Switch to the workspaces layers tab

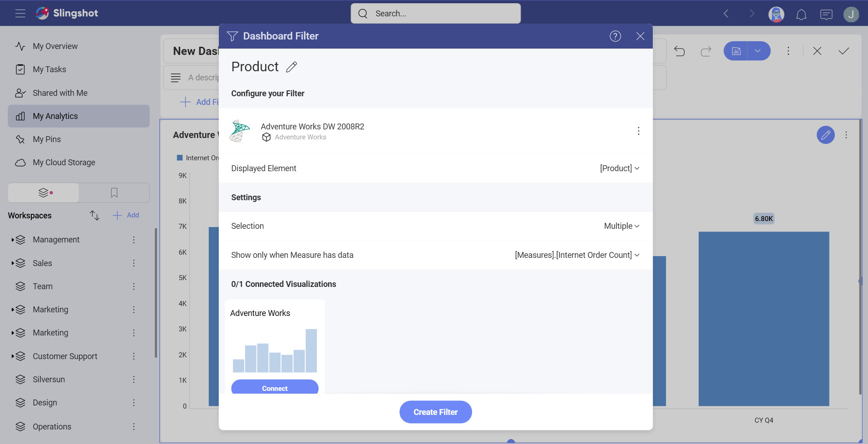click(44, 193)
